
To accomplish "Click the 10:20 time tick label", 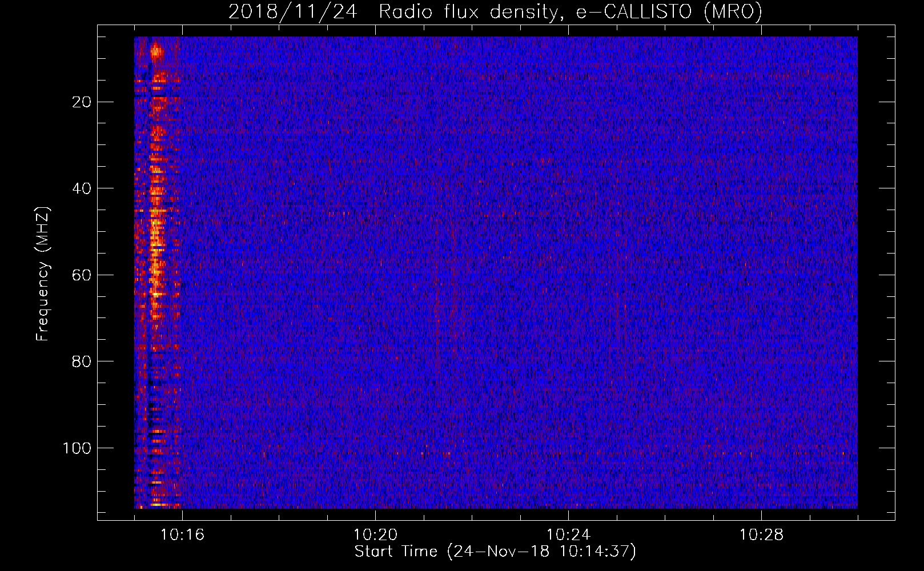I will tap(375, 535).
